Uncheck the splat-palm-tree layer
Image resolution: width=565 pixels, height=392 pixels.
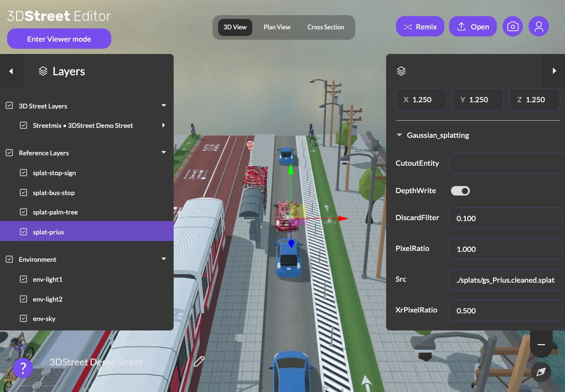(x=23, y=212)
